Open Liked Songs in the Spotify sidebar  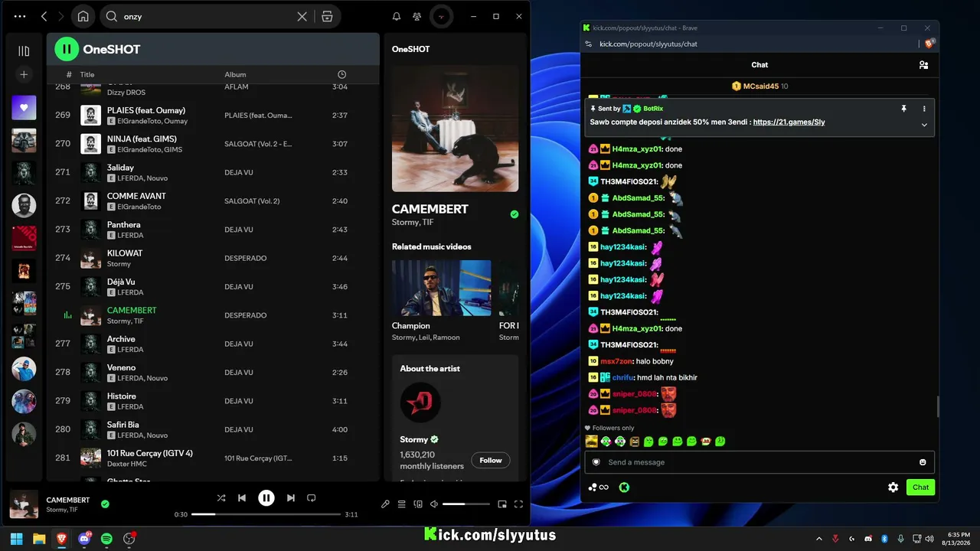coord(24,108)
